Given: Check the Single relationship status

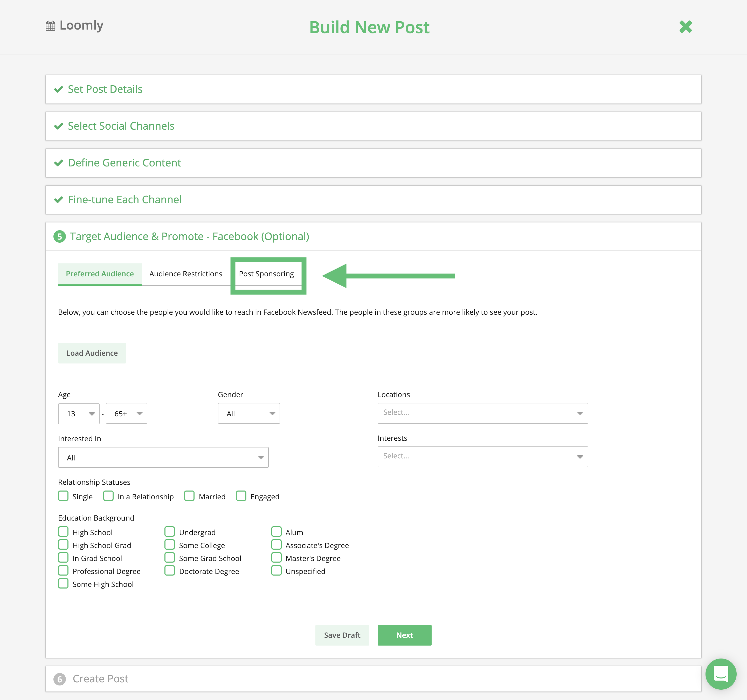Looking at the screenshot, I should 63,496.
